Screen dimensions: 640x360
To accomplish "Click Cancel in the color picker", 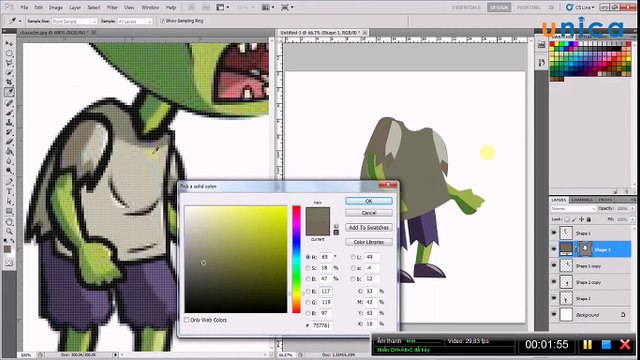I will [369, 213].
